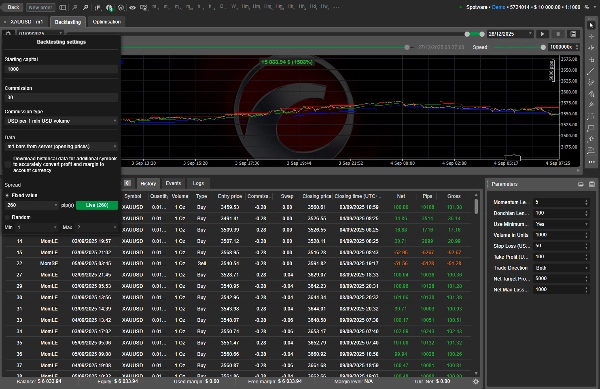Switch to the Logs tab

198,183
